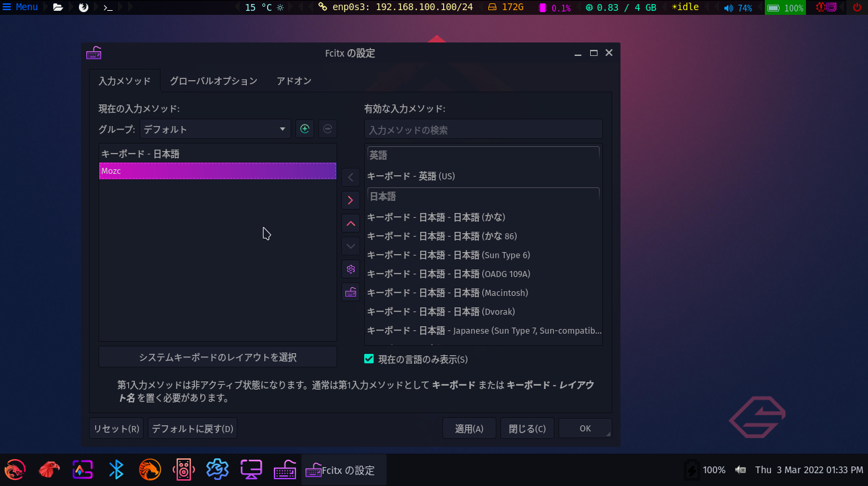Open the file manager icon in top panel
The image size is (868, 486).
tap(58, 7)
